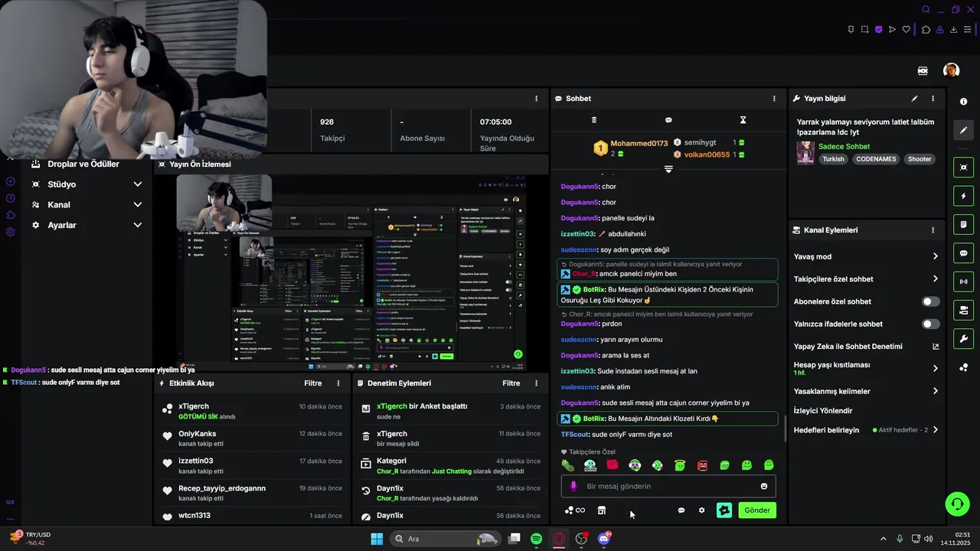Open the chat rewards store icon
980x551 pixels.
[x=602, y=510]
